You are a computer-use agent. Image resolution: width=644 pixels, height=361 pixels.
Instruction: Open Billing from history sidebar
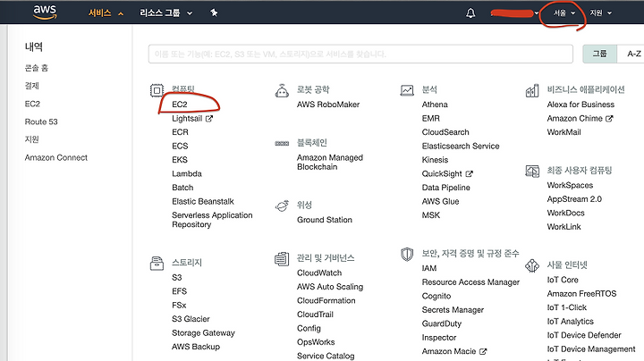31,86
